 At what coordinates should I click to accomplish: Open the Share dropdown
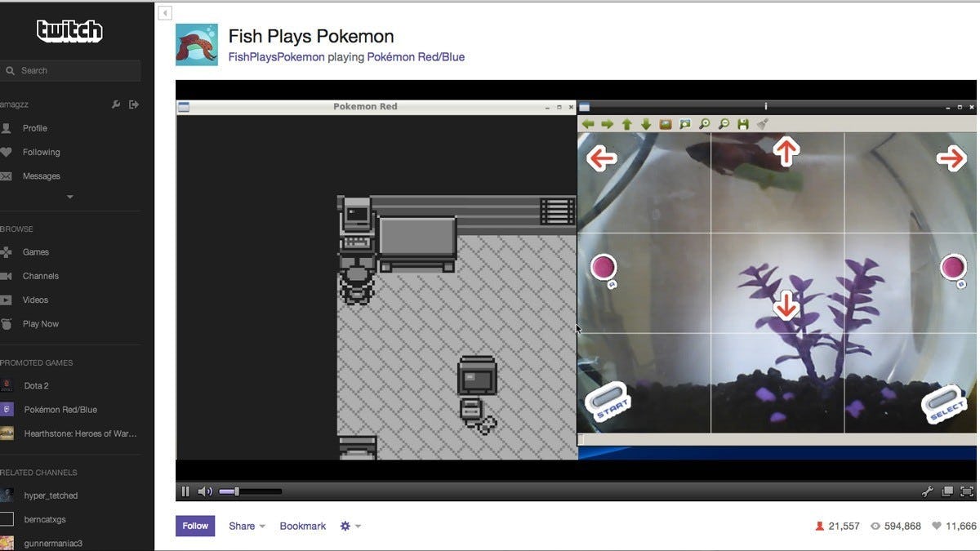(x=241, y=526)
